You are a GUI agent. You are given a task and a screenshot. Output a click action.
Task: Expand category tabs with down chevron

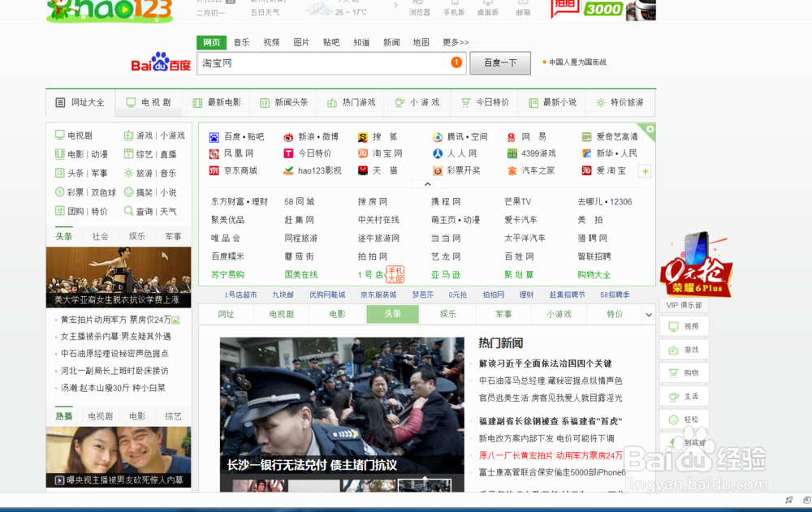point(648,315)
